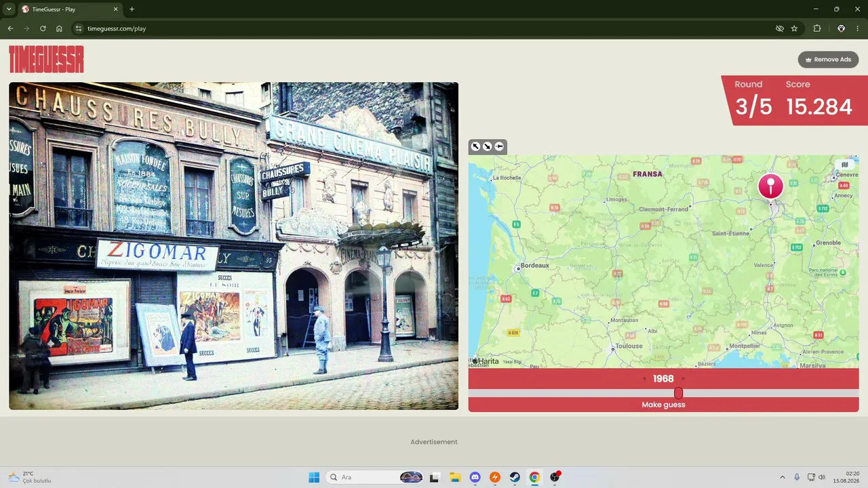The height and width of the screenshot is (488, 868).
Task: View site information for timeguessr.com
Action: 78,28
